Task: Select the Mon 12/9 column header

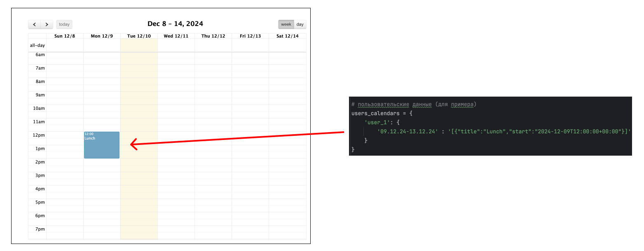Action: (x=102, y=36)
